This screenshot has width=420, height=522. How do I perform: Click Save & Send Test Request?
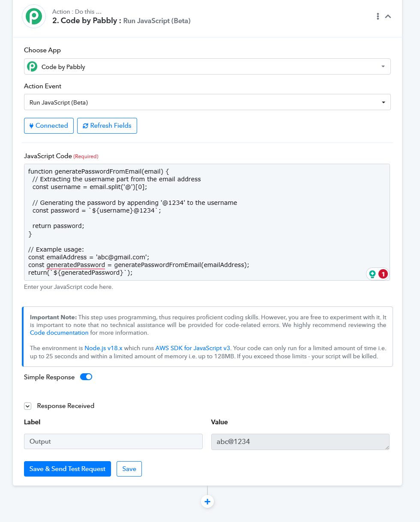(x=67, y=469)
